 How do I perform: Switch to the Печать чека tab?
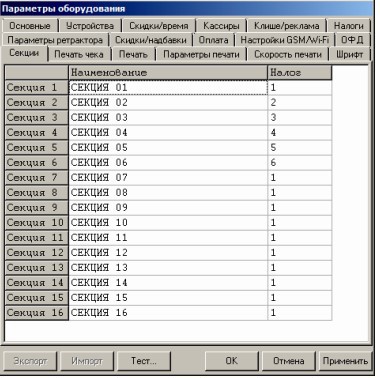(79, 54)
